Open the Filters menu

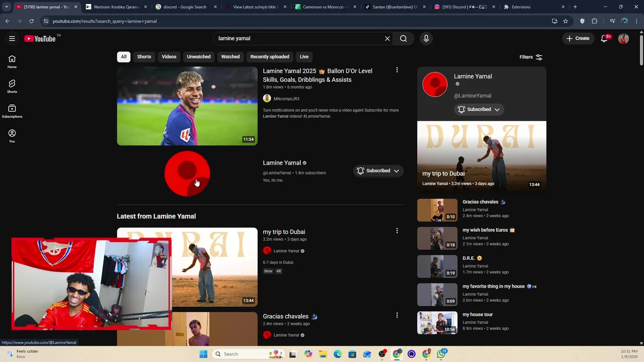coord(531,57)
